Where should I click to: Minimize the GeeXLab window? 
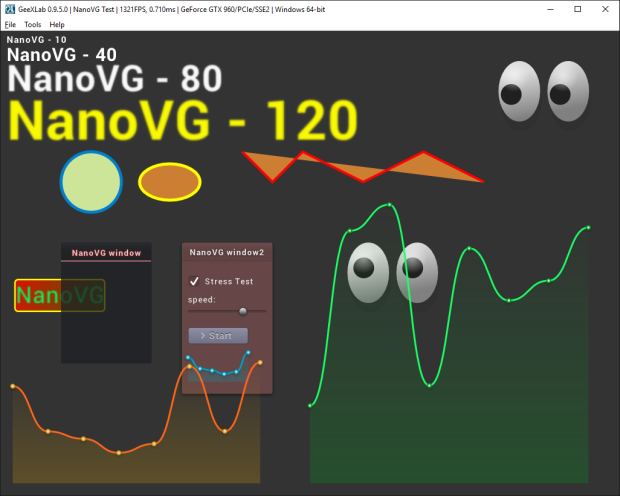[550, 9]
